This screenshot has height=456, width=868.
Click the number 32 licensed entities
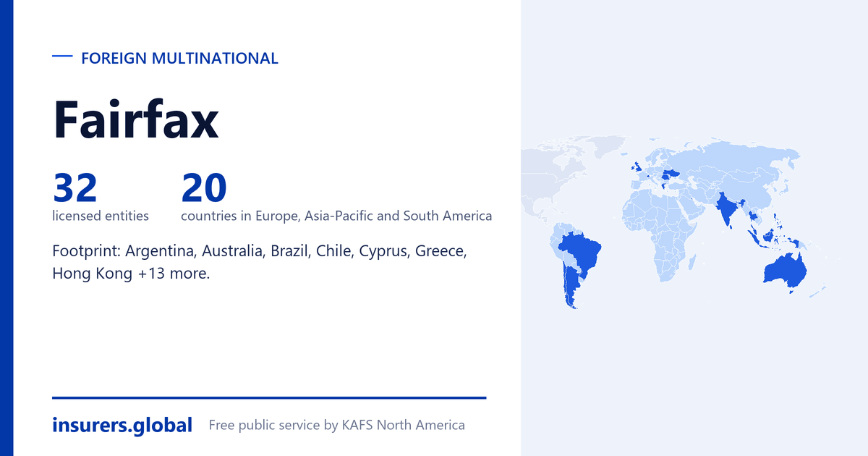click(75, 187)
